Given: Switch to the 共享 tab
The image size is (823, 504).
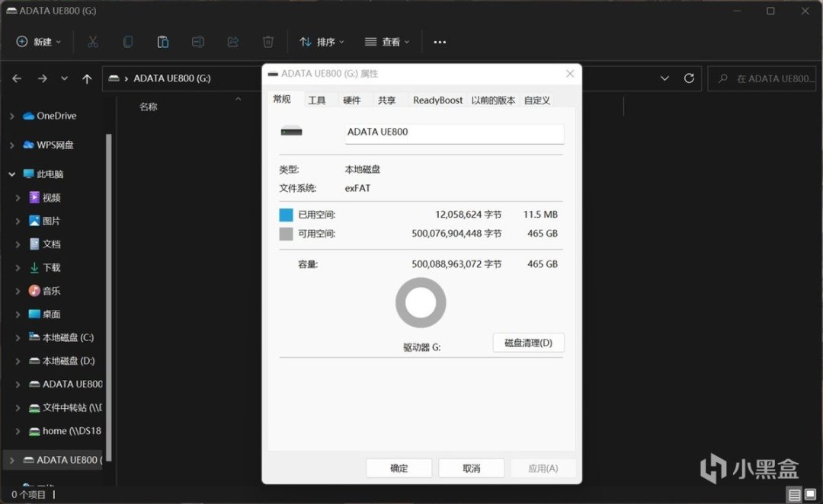Looking at the screenshot, I should (387, 100).
